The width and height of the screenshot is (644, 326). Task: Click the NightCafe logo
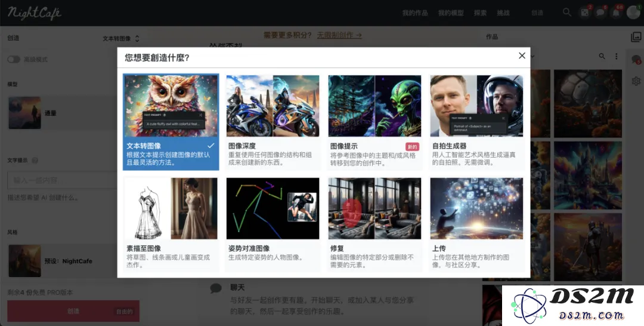(34, 13)
